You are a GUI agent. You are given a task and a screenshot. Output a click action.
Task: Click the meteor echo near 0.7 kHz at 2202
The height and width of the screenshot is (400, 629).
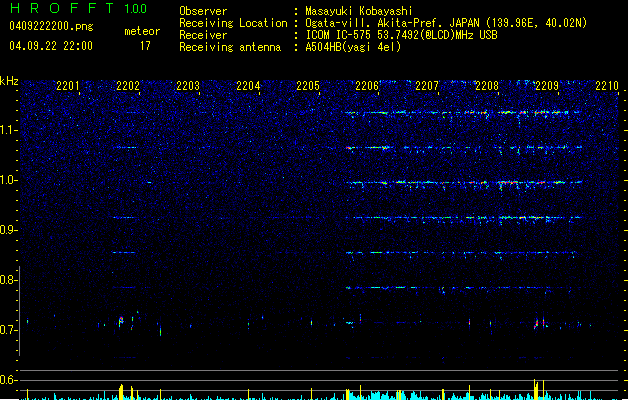[x=121, y=321]
